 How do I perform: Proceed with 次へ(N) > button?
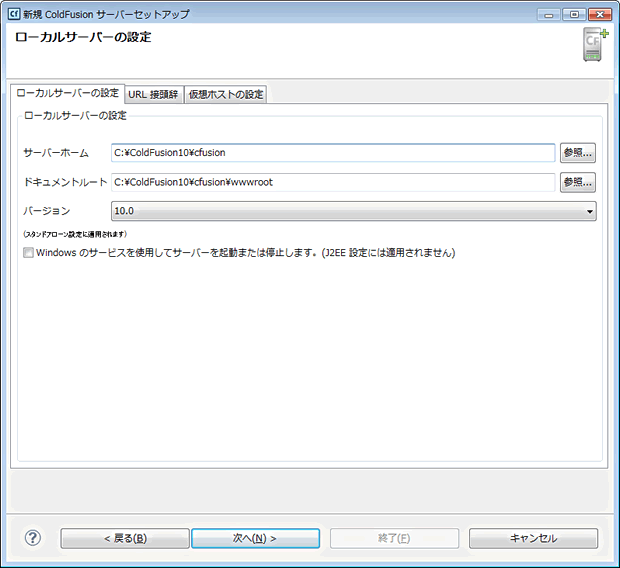(255, 538)
